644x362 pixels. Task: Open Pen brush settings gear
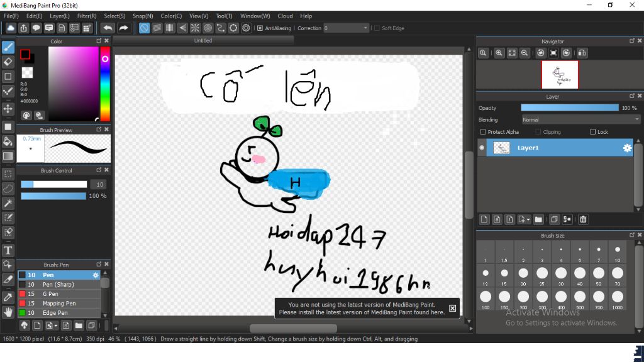(96, 275)
